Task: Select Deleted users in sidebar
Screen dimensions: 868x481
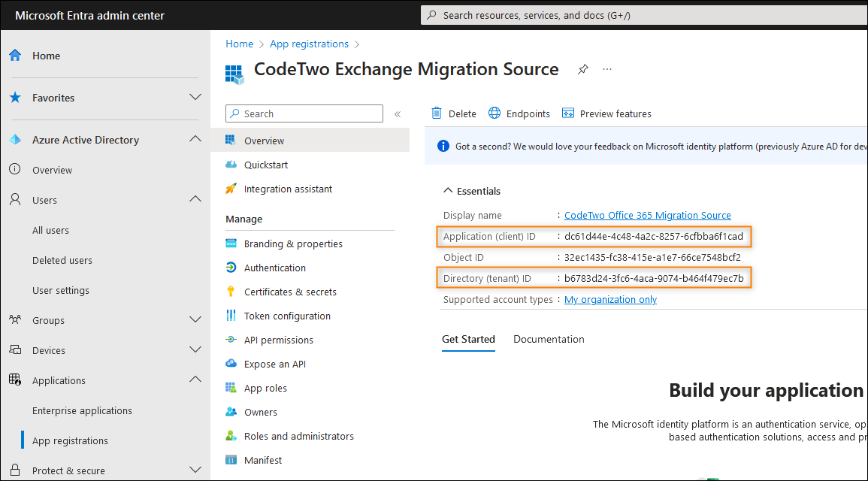Action: click(62, 260)
